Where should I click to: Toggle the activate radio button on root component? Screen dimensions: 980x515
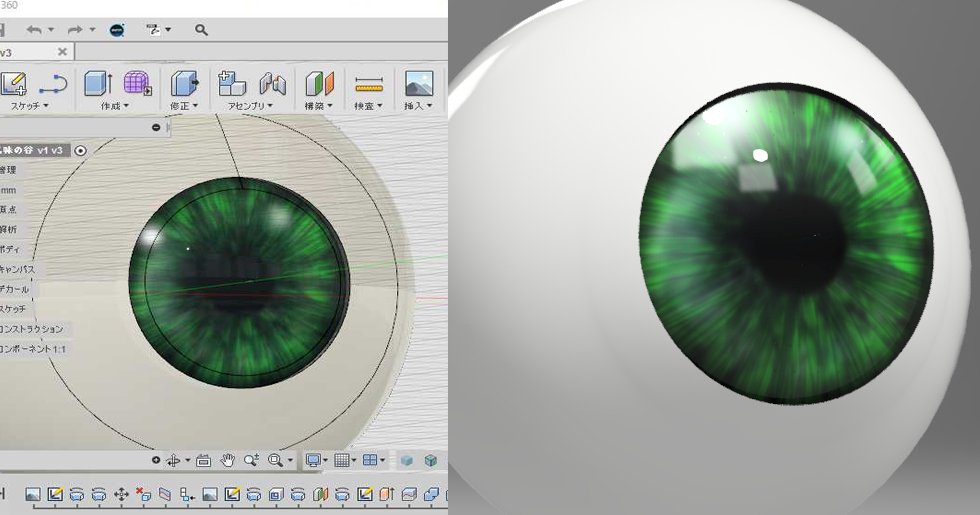pyautogui.click(x=80, y=151)
